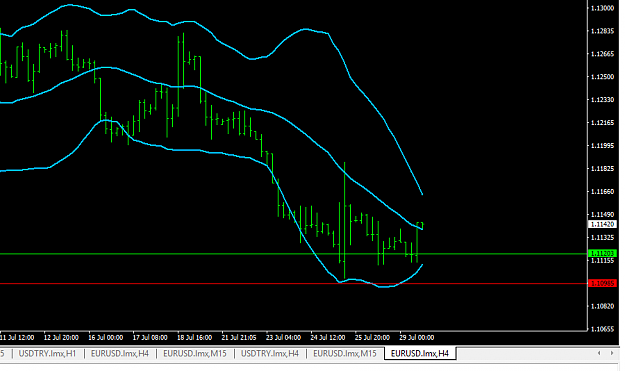
Task: Click the 1.13000 price on the axis
Action: coord(602,8)
